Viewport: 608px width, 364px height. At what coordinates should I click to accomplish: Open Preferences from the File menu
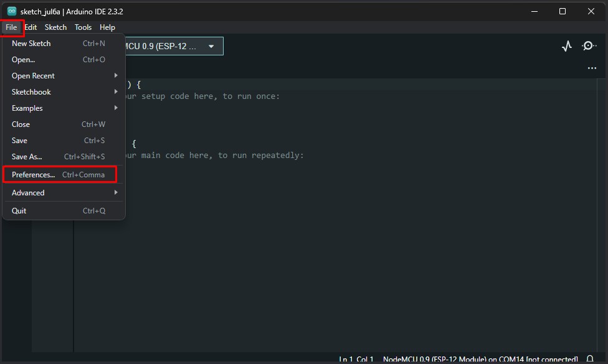coord(32,174)
